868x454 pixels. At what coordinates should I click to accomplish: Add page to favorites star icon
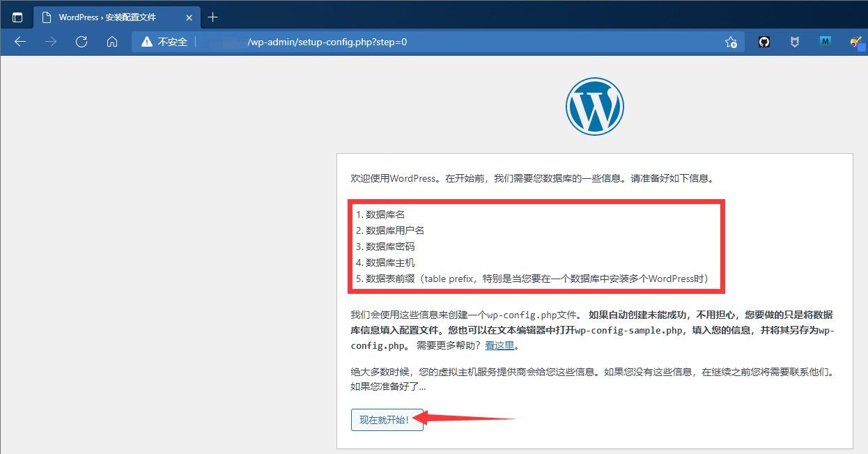click(731, 42)
